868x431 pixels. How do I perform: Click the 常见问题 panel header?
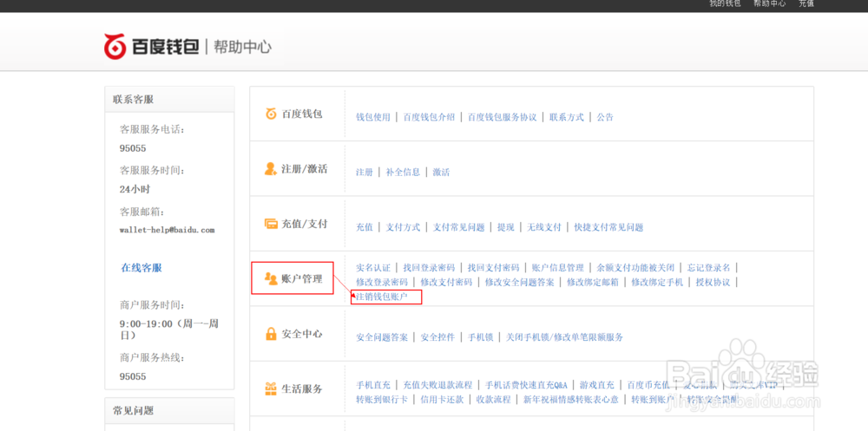pyautogui.click(x=169, y=410)
